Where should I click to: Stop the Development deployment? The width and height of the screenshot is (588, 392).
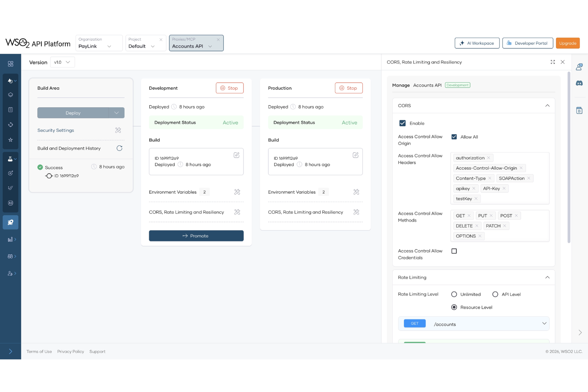coord(230,88)
